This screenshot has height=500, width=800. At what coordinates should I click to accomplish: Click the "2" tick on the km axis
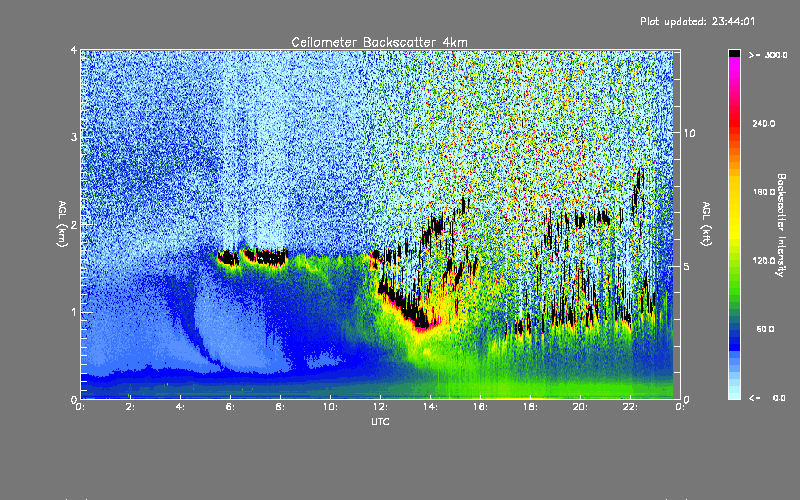click(x=74, y=224)
